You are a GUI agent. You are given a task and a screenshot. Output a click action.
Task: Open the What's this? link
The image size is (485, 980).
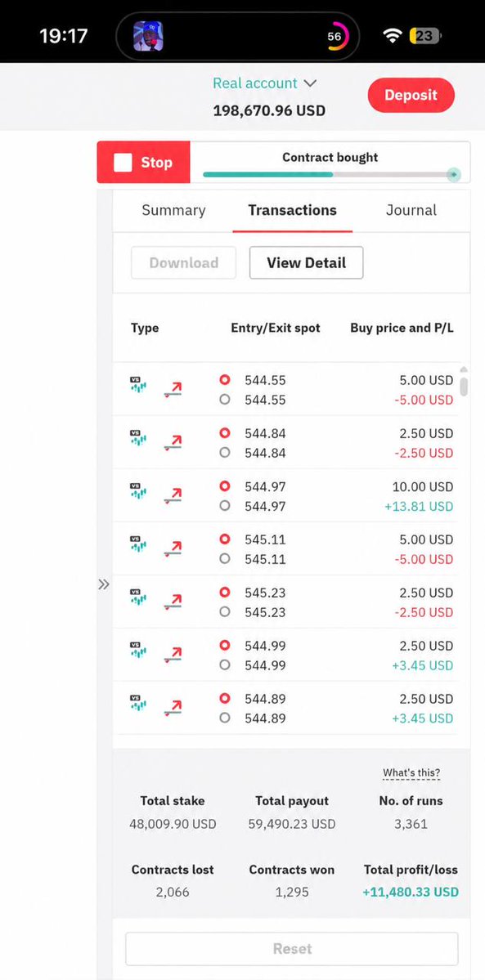tap(411, 773)
